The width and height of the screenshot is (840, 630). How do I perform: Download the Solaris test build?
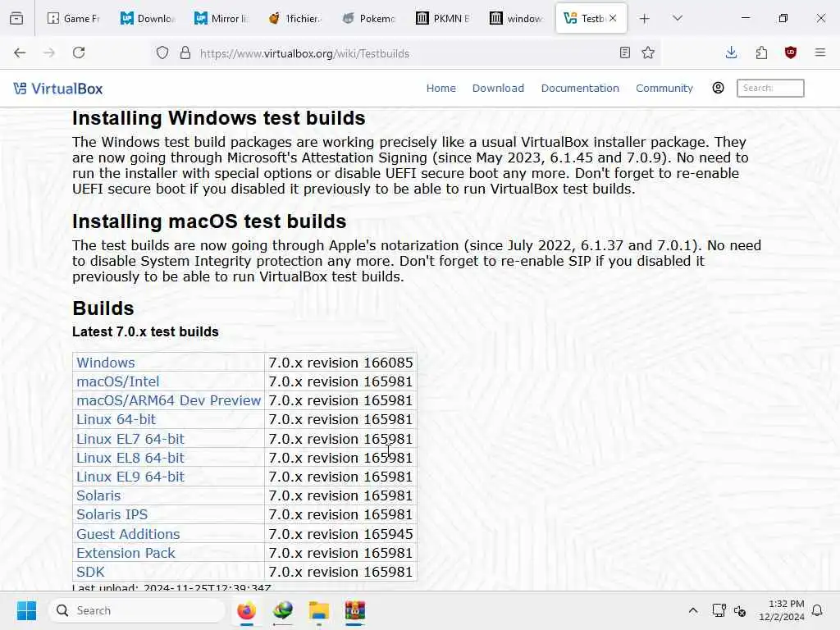pyautogui.click(x=98, y=495)
